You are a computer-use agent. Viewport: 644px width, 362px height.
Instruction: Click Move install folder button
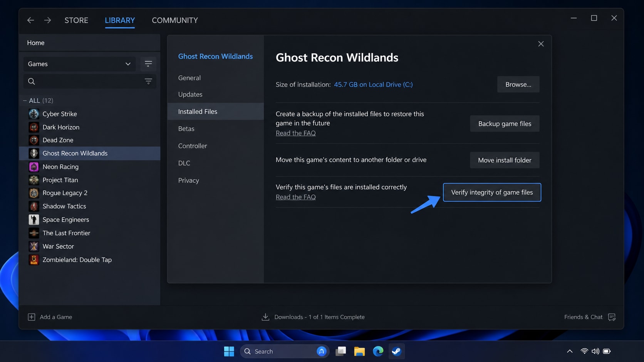(505, 160)
